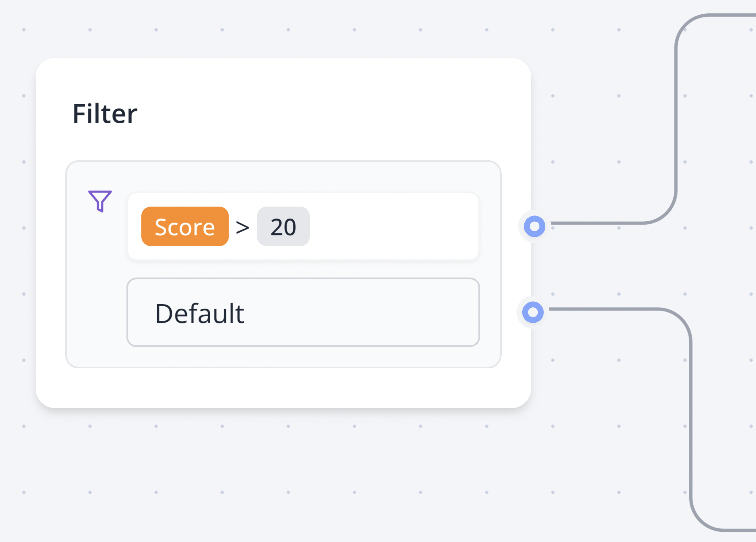This screenshot has height=542, width=756.
Task: Select the Default branch row
Action: click(303, 312)
